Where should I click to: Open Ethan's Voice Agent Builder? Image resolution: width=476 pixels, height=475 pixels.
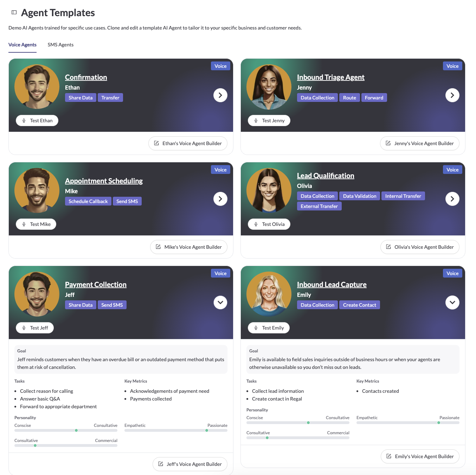tap(188, 143)
